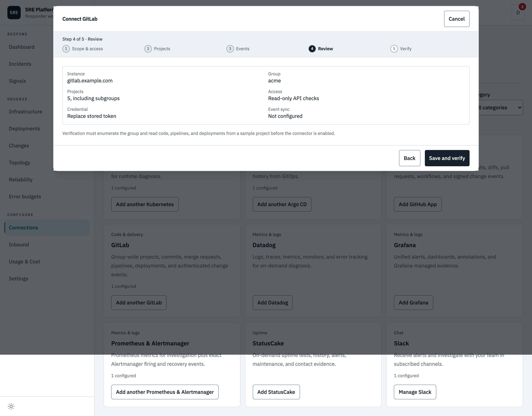This screenshot has width=532, height=416.
Task: Click the '5, including subgroups' value
Action: (93, 98)
